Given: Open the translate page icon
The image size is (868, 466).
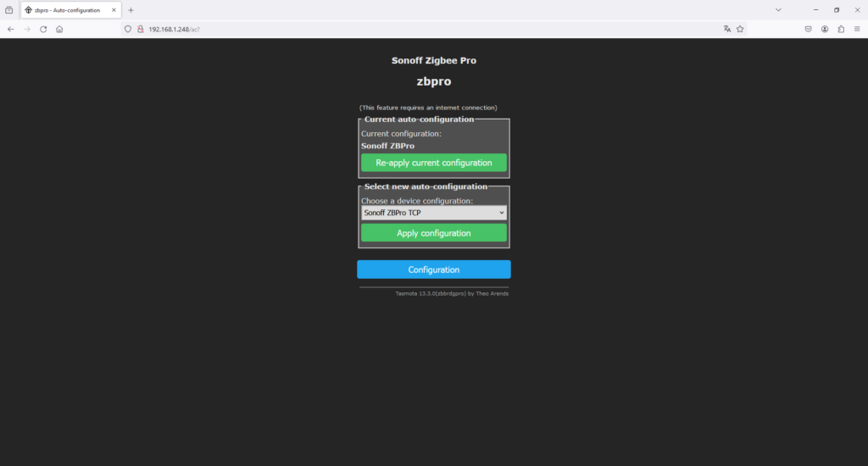Looking at the screenshot, I should click(x=726, y=29).
